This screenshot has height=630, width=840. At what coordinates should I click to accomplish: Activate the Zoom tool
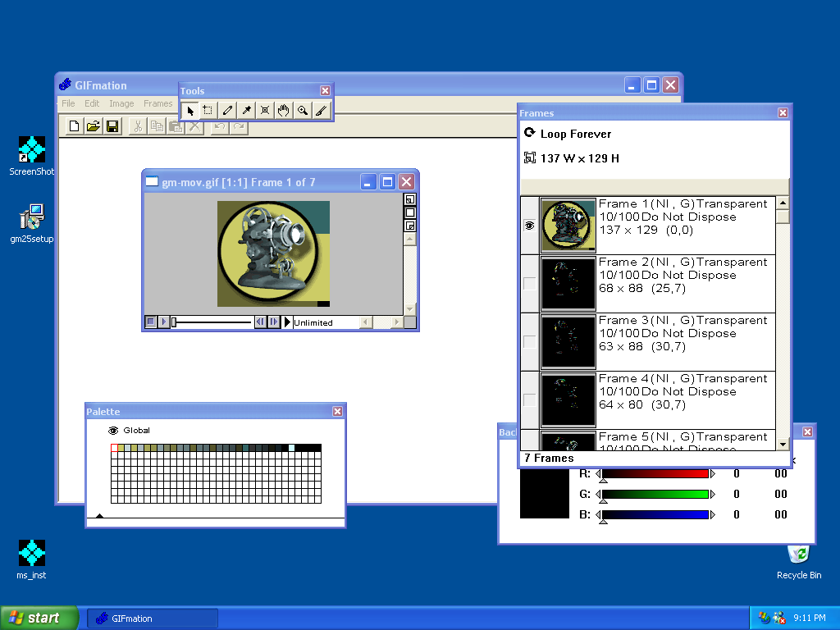302,110
